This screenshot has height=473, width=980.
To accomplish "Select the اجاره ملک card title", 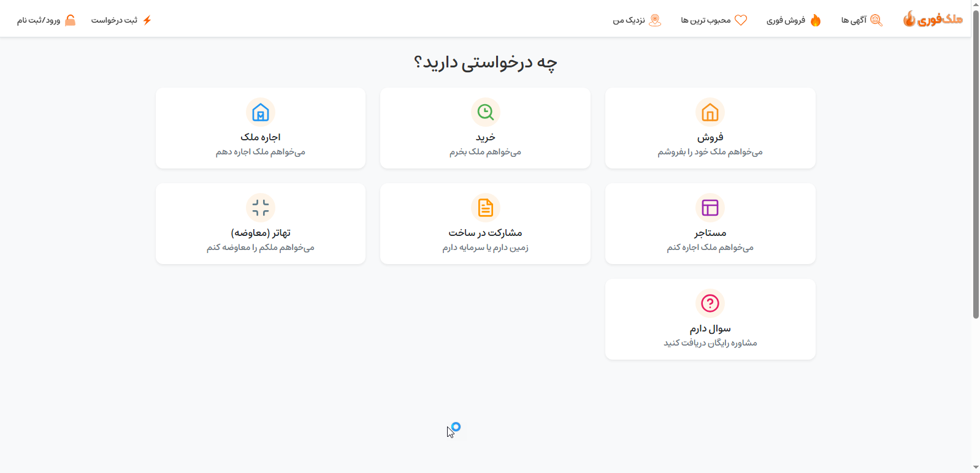I will coord(261,137).
